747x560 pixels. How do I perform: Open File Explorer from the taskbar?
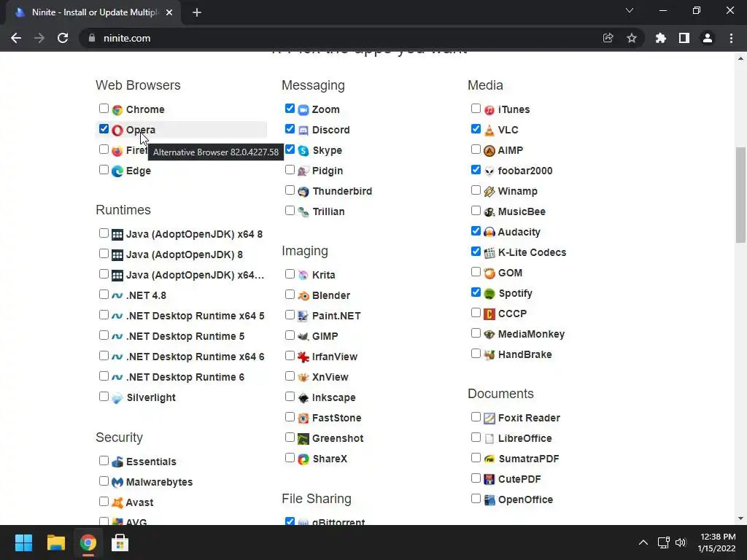pos(55,542)
